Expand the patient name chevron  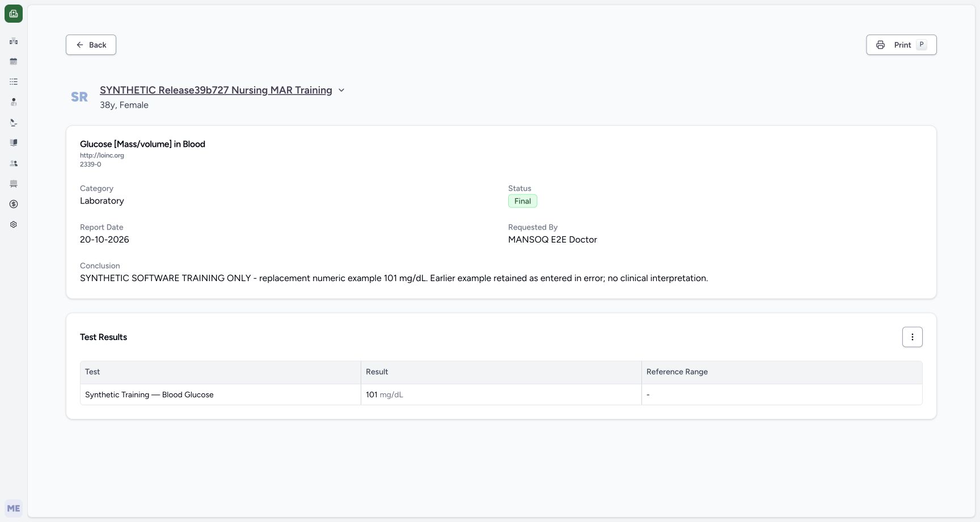tap(341, 90)
